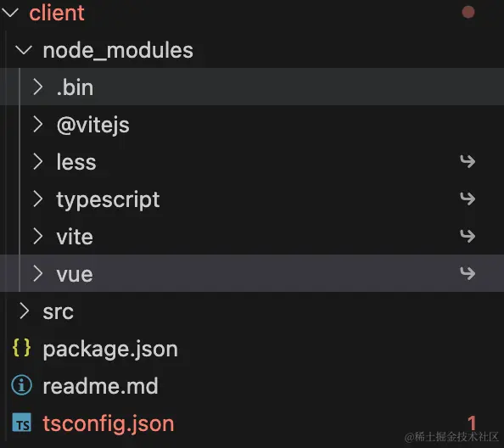Expand the src folder chevron

tap(25, 311)
